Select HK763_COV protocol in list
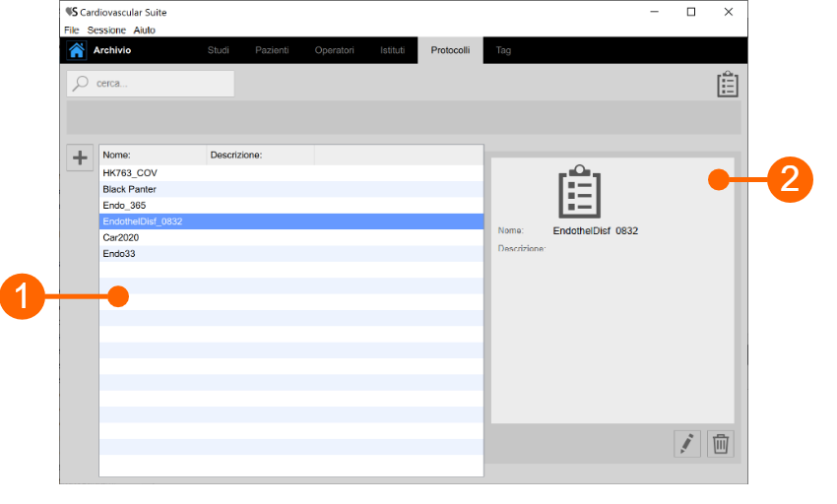Image resolution: width=837 pixels, height=504 pixels. click(130, 172)
